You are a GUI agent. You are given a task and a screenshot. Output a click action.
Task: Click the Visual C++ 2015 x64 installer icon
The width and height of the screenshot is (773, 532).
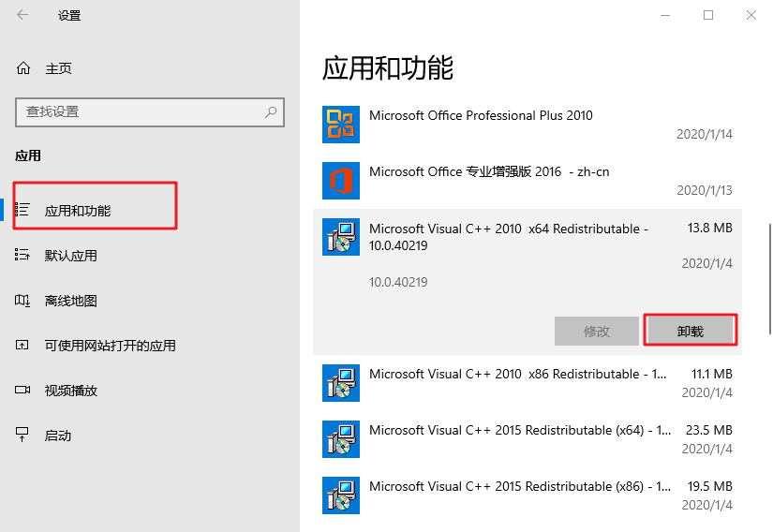(341, 439)
